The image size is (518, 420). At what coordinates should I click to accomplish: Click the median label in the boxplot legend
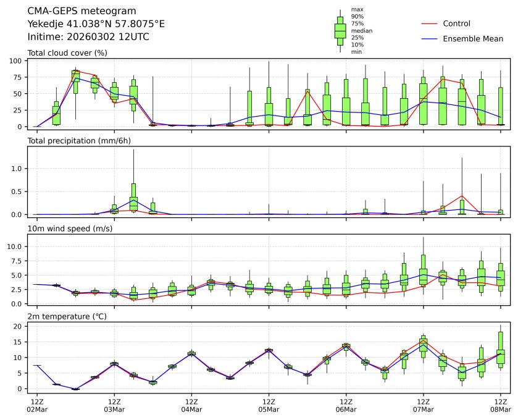point(361,30)
